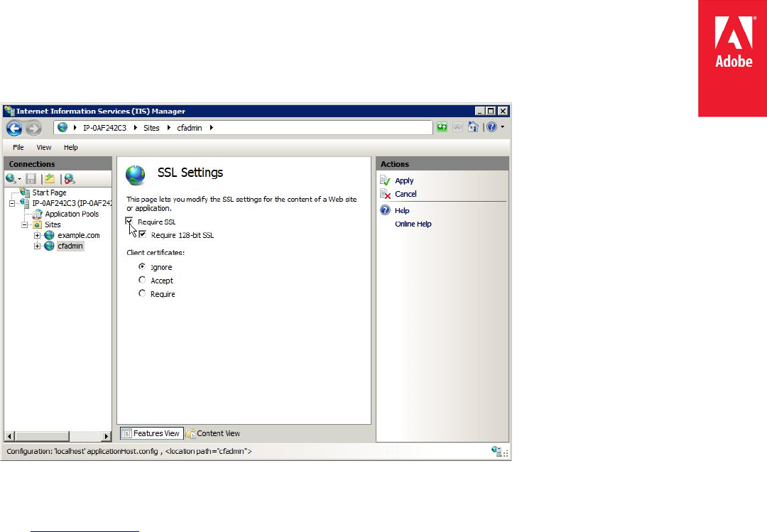Click the greyed Forward navigation arrow
Image resolution: width=767 pixels, height=532 pixels.
[34, 129]
